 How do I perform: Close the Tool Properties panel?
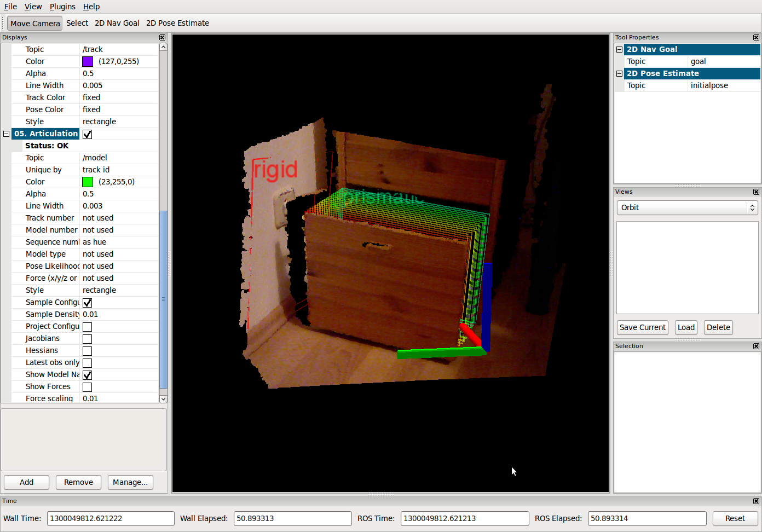pos(756,38)
